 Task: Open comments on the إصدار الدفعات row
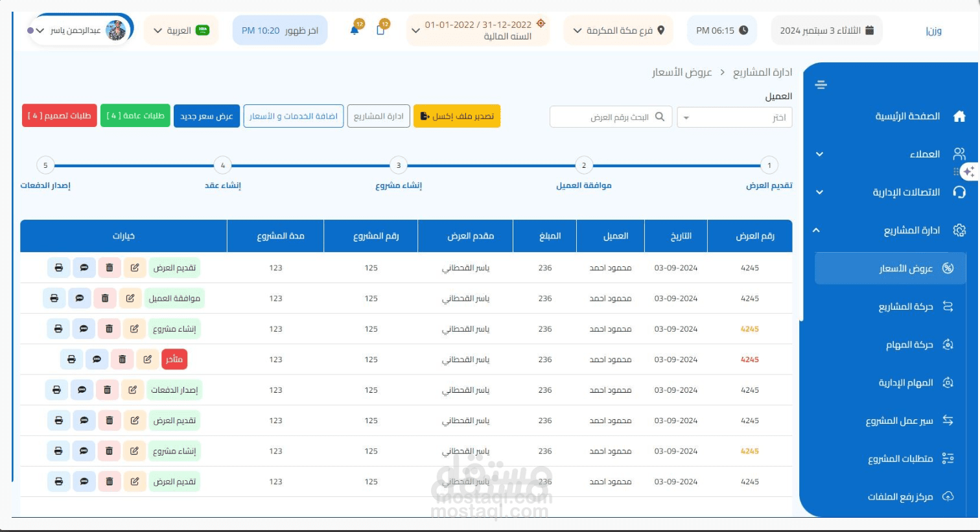coord(82,389)
